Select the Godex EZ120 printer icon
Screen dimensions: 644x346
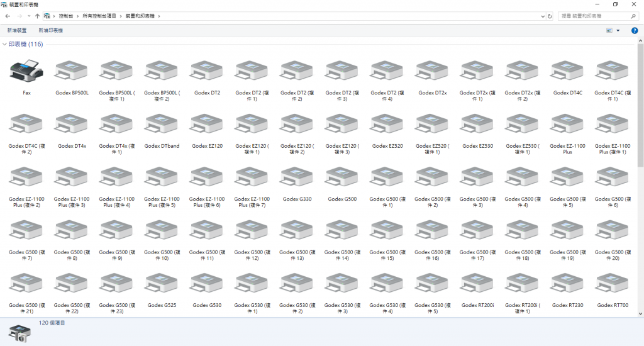(207, 124)
